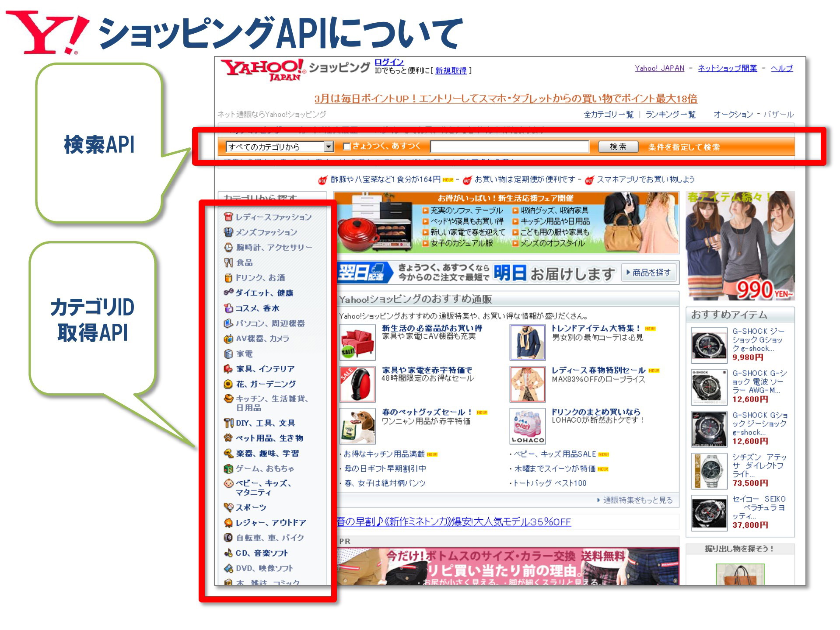840x630 pixels.
Task: Open the Yahoo! JAPAN top link
Action: click(x=659, y=69)
